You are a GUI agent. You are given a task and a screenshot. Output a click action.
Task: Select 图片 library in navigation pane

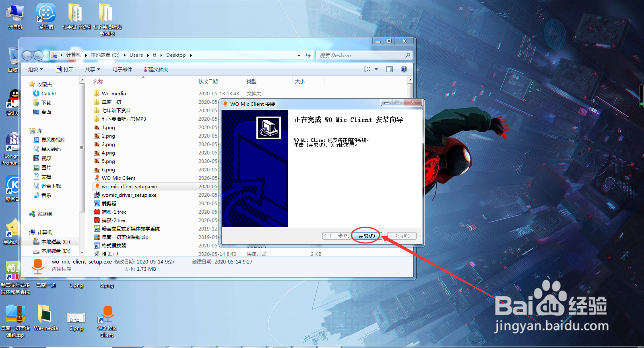pyautogui.click(x=42, y=167)
